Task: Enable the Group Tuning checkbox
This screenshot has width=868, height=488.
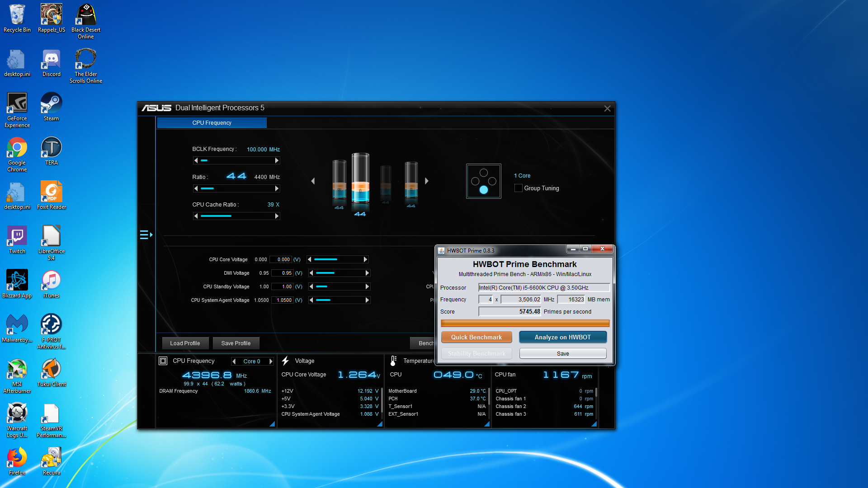Action: 519,188
